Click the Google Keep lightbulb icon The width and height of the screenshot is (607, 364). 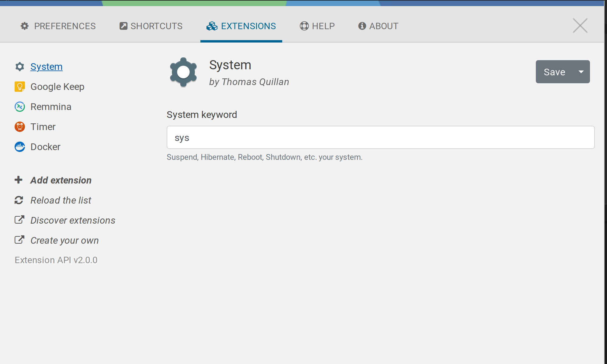(20, 87)
